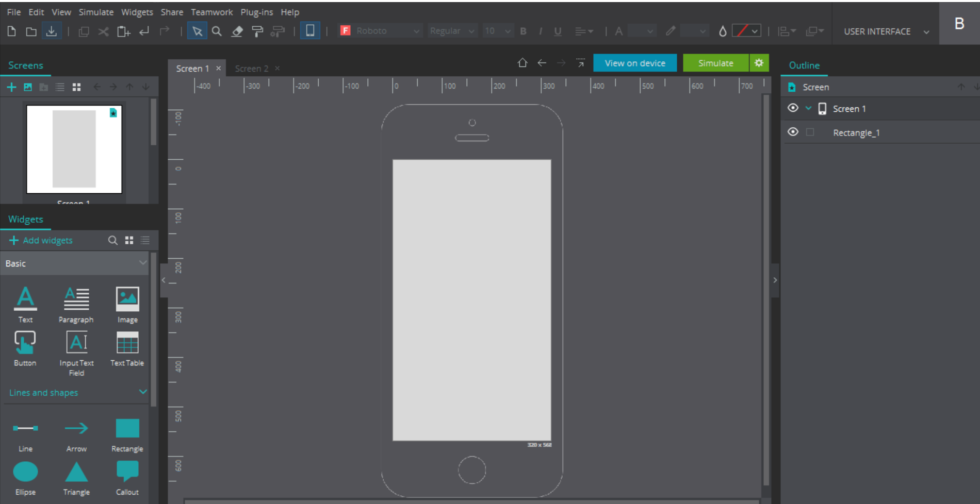Screen dimensions: 980x504
Task: Hide Screen 1 using its eye icon
Action: click(793, 108)
